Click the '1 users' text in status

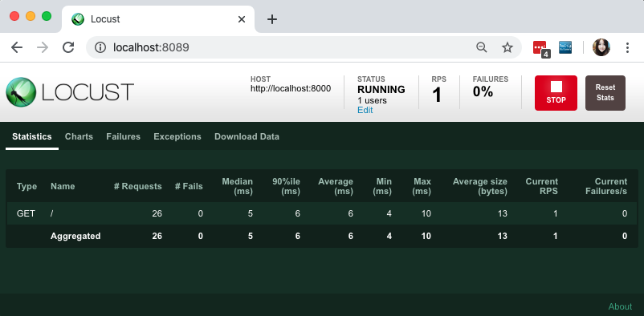point(372,100)
